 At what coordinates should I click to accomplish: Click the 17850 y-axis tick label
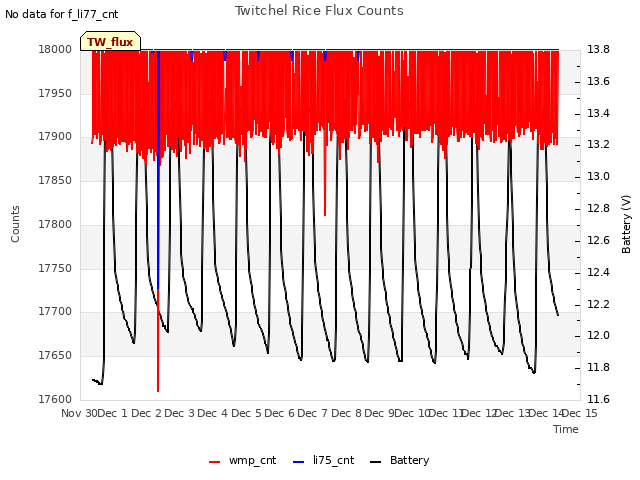55,180
